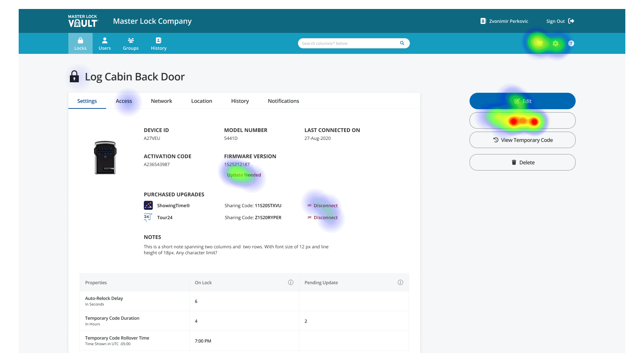
Task: Click the user profile icon beside Zvonimir Perkovic
Action: 483,21
